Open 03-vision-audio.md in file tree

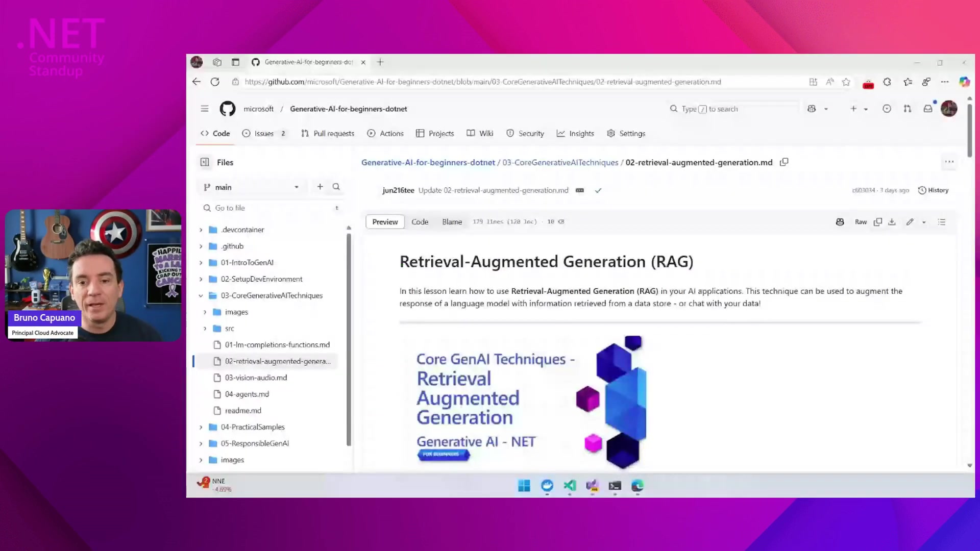point(256,378)
